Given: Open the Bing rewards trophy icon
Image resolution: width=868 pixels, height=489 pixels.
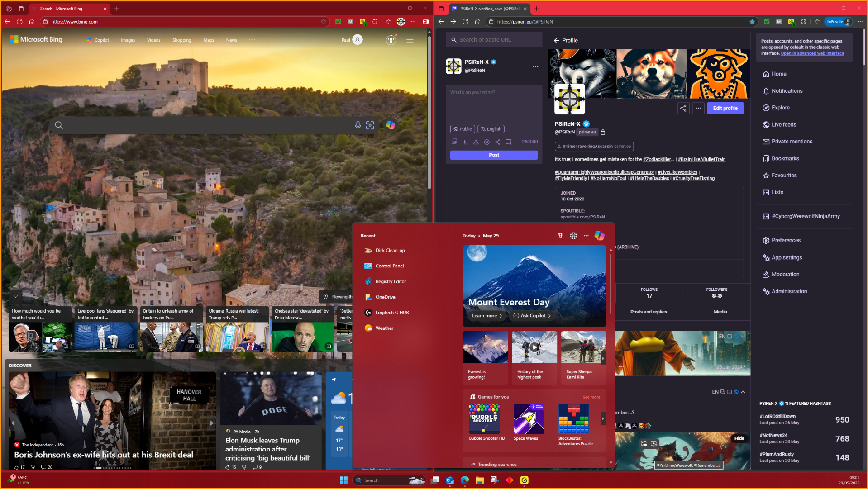Looking at the screenshot, I should pos(391,40).
